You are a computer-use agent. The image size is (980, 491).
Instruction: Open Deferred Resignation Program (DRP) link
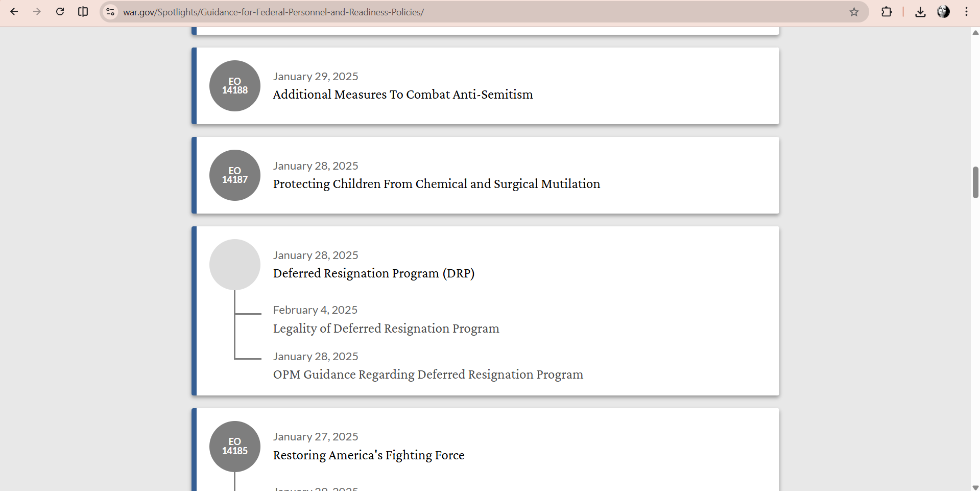click(373, 273)
